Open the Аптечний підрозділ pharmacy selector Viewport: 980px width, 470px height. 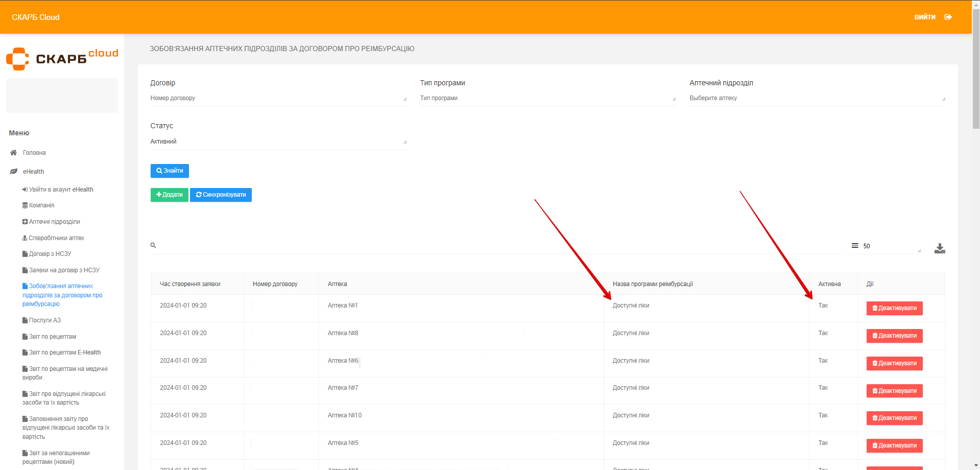pos(817,98)
